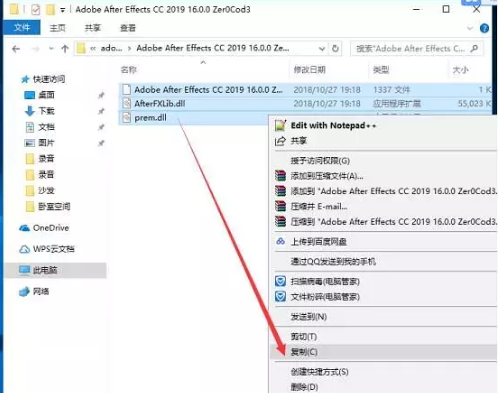The width and height of the screenshot is (499, 393).
Task: Open 网络 in the navigation pane
Action: 41,292
